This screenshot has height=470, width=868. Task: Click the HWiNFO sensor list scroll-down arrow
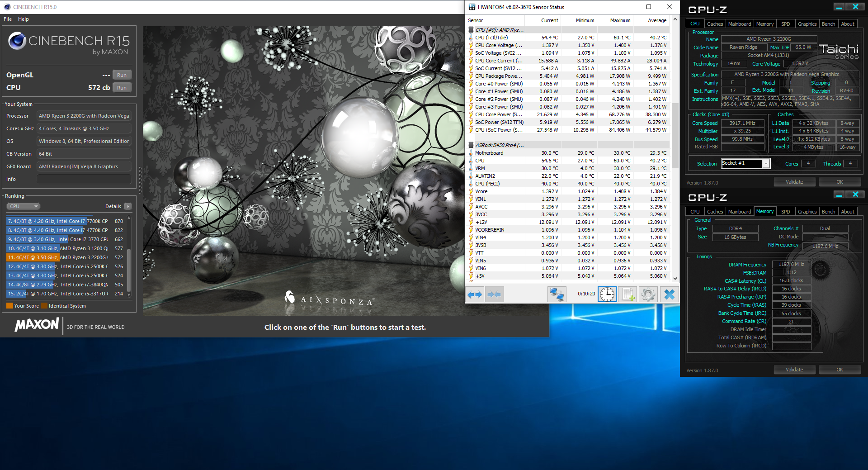tap(675, 279)
